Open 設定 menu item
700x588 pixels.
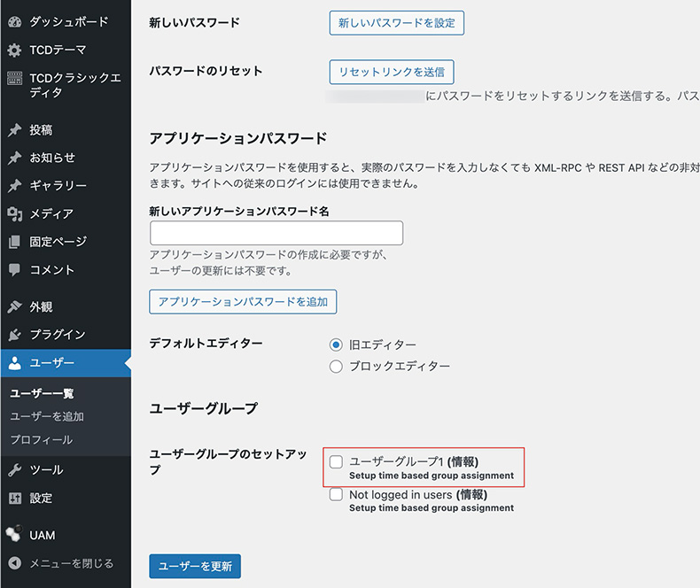[66, 498]
